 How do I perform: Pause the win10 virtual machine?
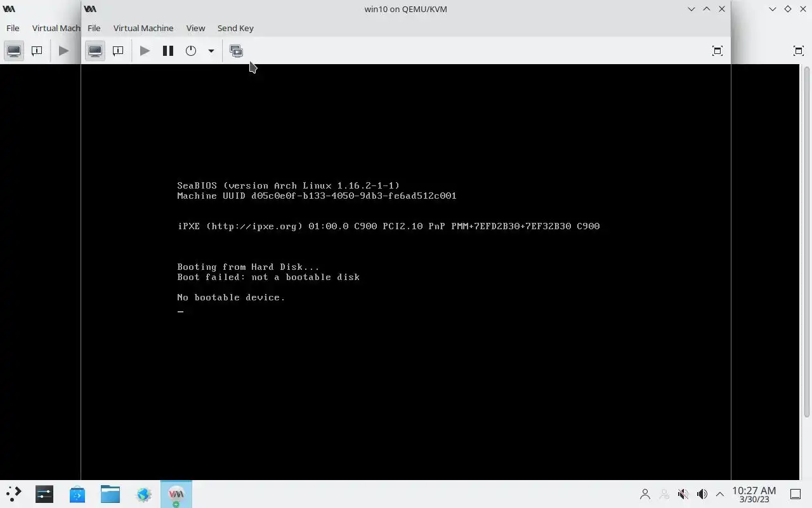(x=168, y=51)
